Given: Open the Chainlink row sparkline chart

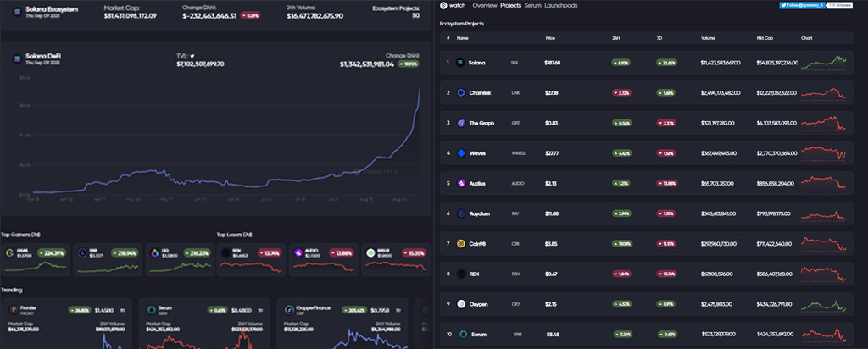Looking at the screenshot, I should tap(824, 93).
